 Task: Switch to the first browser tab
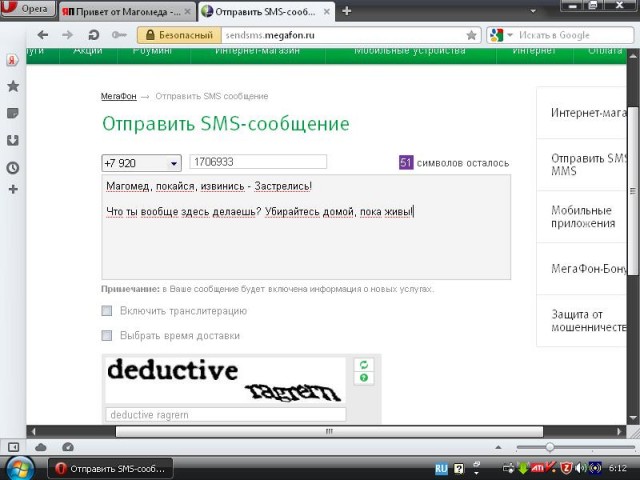coord(125,11)
